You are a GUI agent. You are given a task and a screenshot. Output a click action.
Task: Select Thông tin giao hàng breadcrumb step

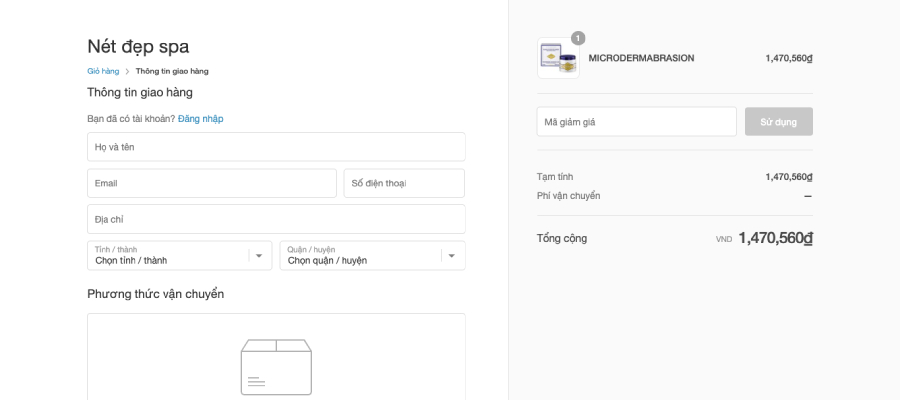pyautogui.click(x=172, y=71)
